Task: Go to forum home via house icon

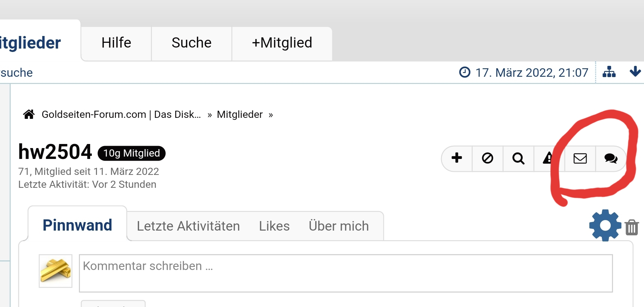Action: click(x=29, y=114)
